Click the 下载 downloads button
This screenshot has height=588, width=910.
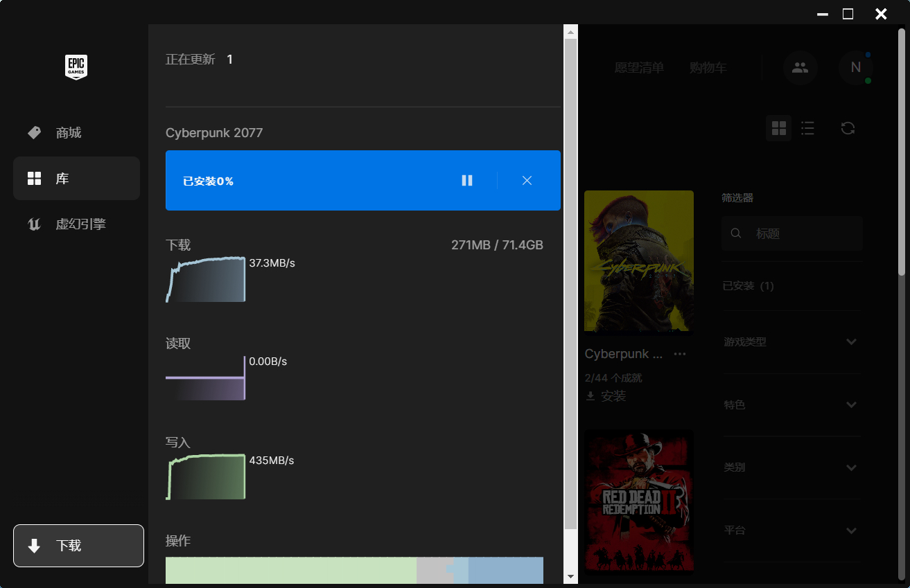coord(78,546)
